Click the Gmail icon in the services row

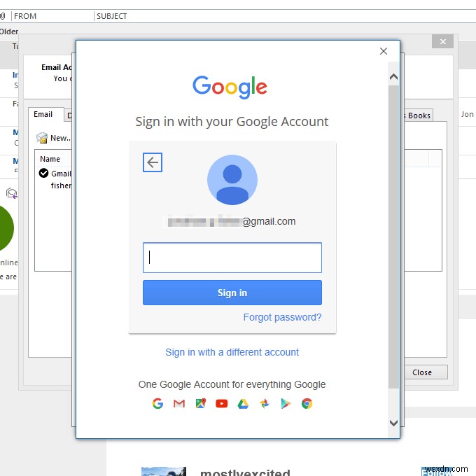point(179,403)
